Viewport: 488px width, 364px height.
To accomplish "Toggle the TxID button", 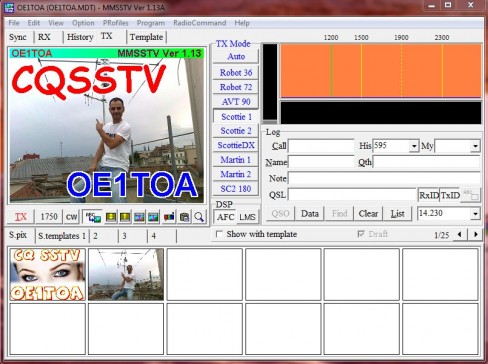I will 450,195.
